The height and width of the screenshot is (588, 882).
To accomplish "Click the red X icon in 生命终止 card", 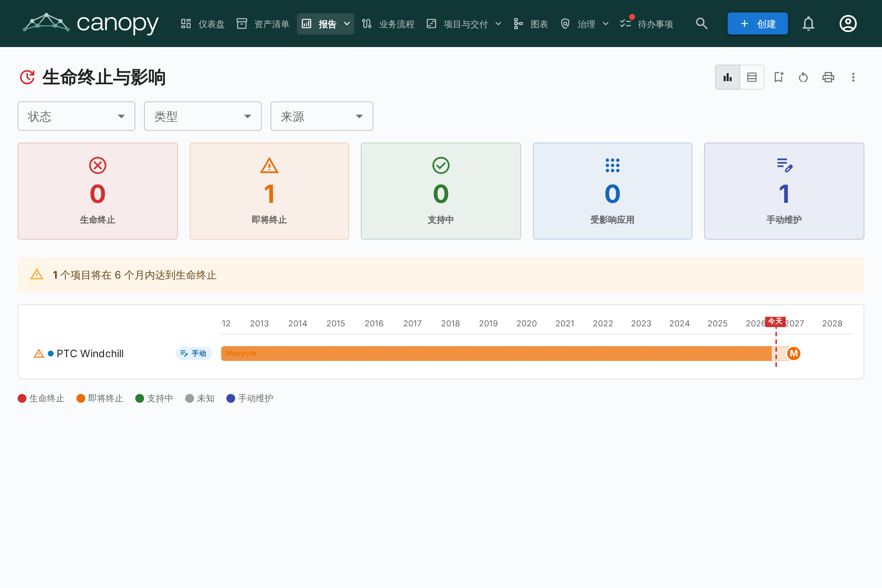I will [x=97, y=165].
